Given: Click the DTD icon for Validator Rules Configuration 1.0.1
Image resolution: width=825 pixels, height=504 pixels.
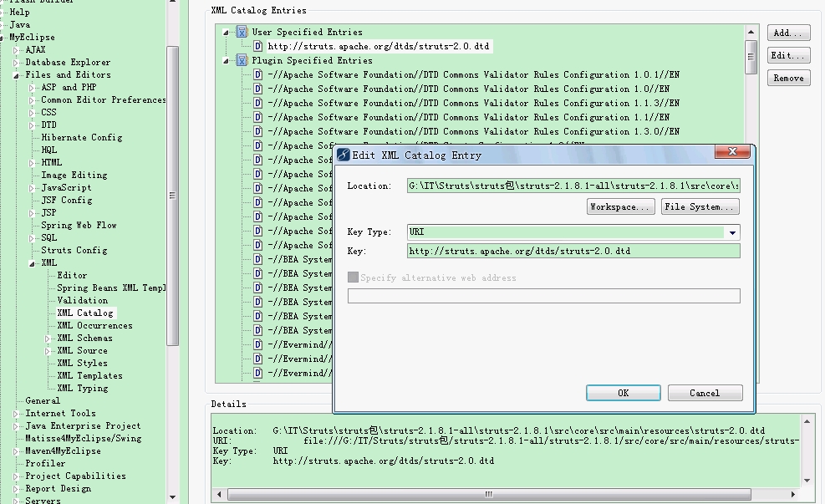Looking at the screenshot, I should 257,74.
